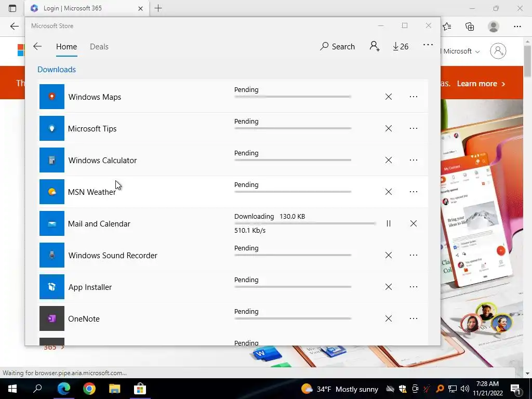This screenshot has width=532, height=399.
Task: Click the OneNote pending progress bar
Action: [293, 318]
